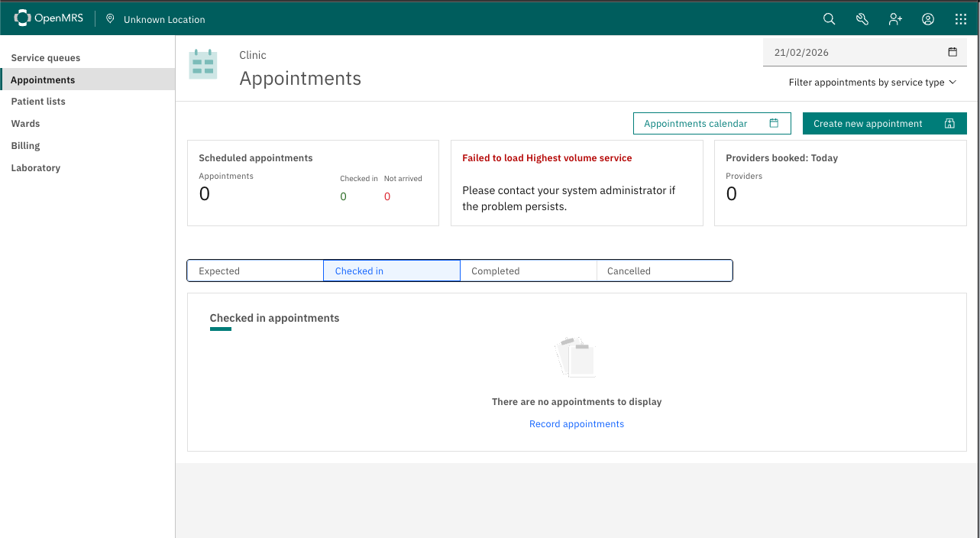Go to Service queues in sidebar
Screen dimensions: 980x538
pos(46,58)
